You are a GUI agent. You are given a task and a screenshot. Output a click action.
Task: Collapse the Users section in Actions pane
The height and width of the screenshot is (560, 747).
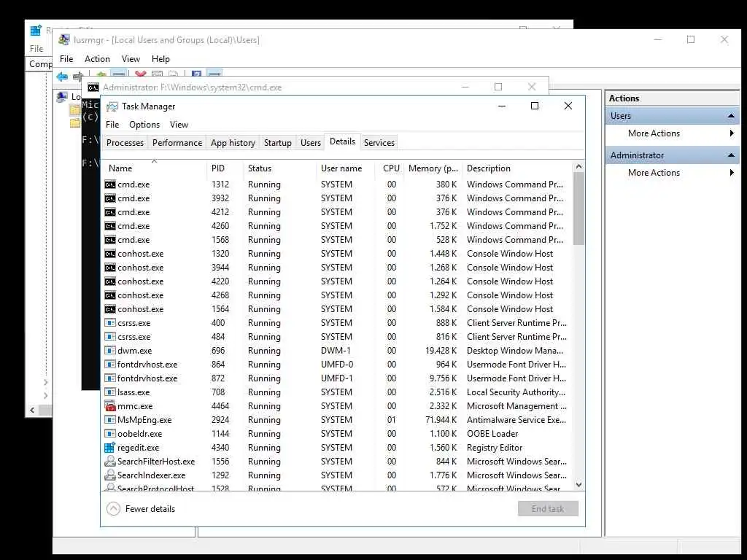click(x=731, y=116)
